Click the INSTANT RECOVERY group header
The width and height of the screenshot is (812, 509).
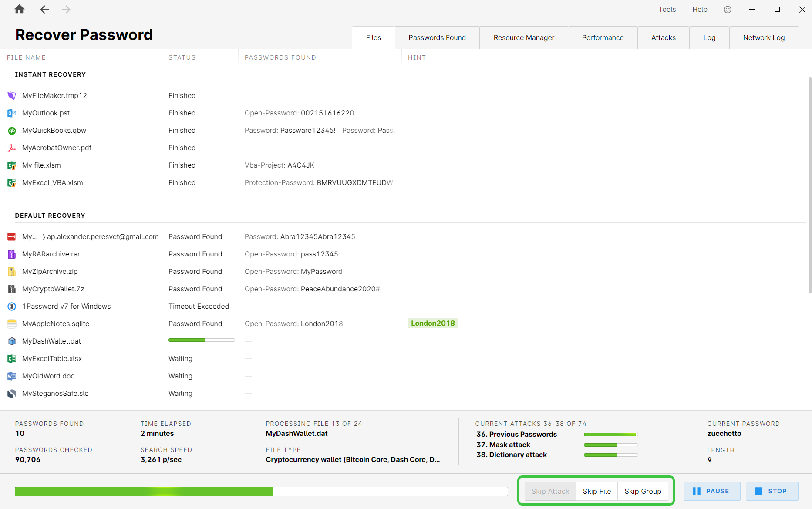[x=51, y=74]
